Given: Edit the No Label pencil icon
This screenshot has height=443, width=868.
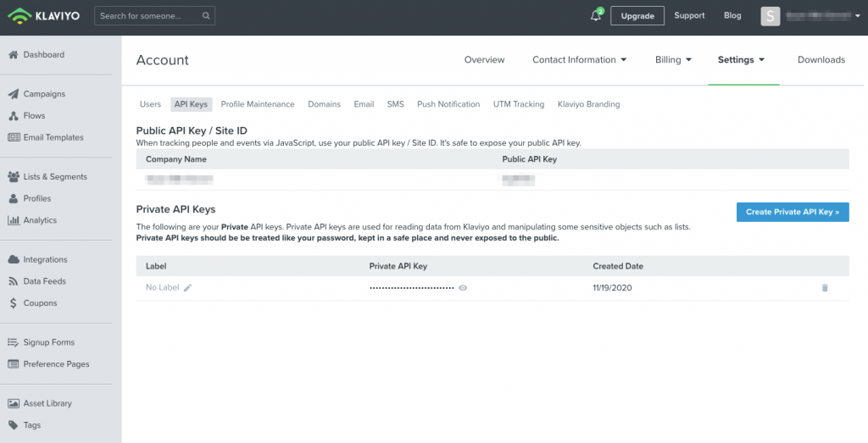Looking at the screenshot, I should 187,288.
